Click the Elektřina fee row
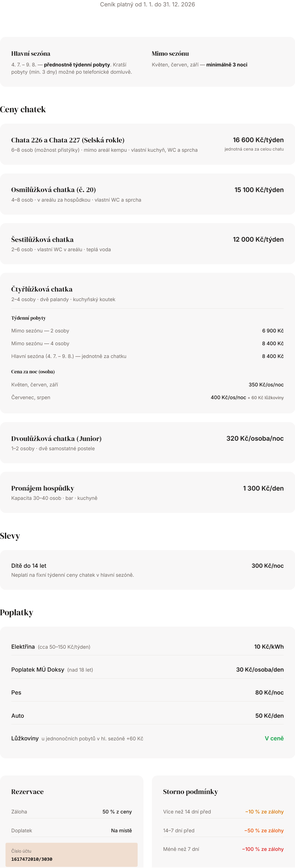Screen dimensions: 295x868 click(147, 647)
